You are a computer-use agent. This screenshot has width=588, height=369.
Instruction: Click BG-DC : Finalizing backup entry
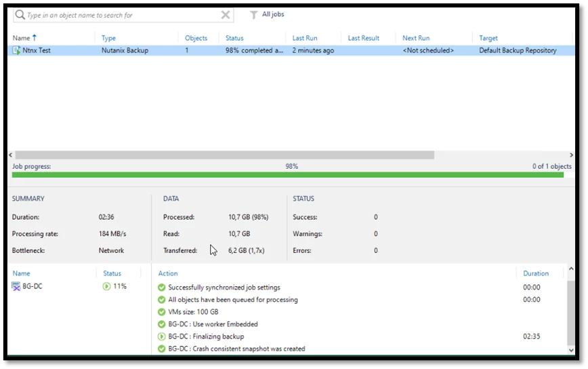tap(206, 336)
